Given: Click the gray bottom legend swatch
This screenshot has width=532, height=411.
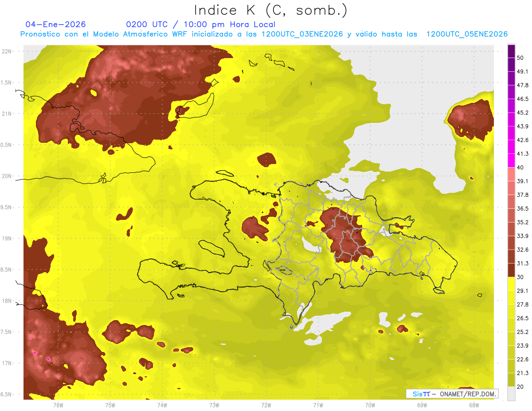Looking at the screenshot, I should (x=511, y=393).
